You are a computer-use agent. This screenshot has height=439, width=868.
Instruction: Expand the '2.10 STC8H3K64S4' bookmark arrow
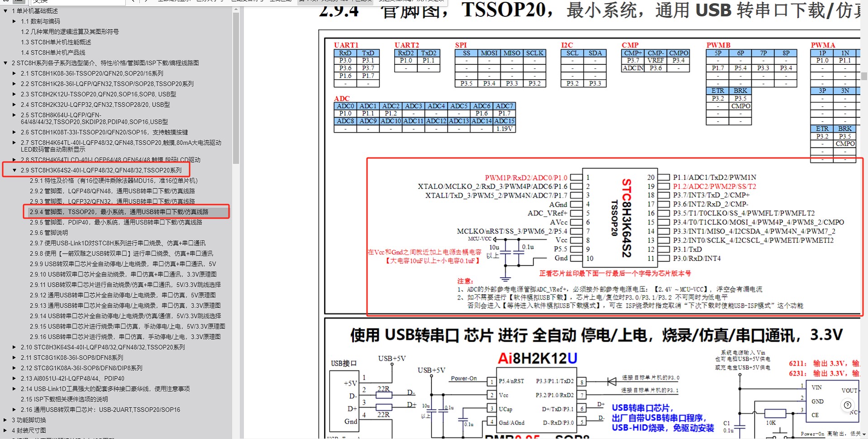(14, 347)
